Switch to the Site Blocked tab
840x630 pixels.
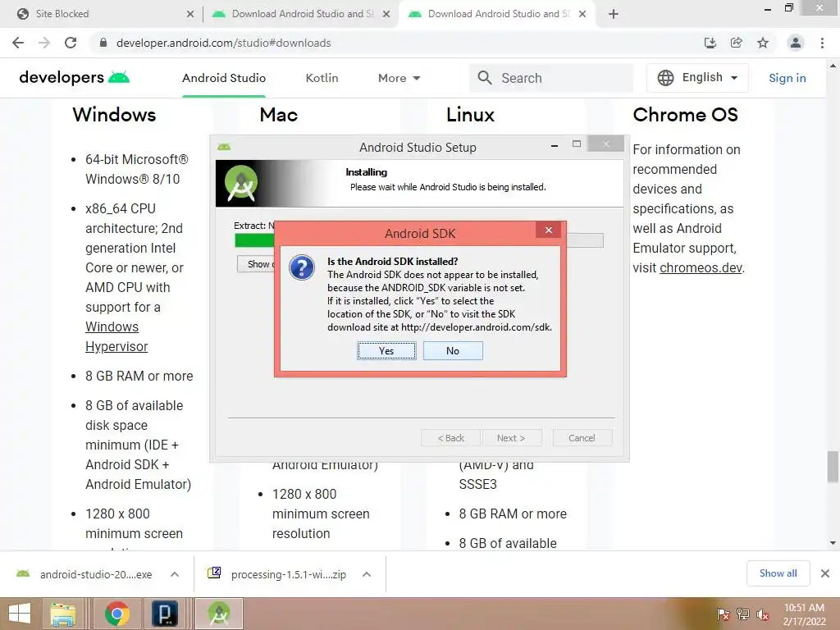100,14
